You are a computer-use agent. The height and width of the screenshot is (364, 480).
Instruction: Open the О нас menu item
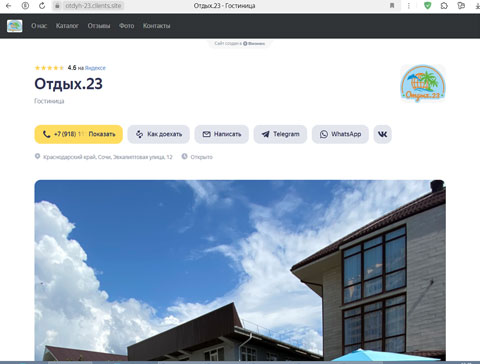(39, 26)
